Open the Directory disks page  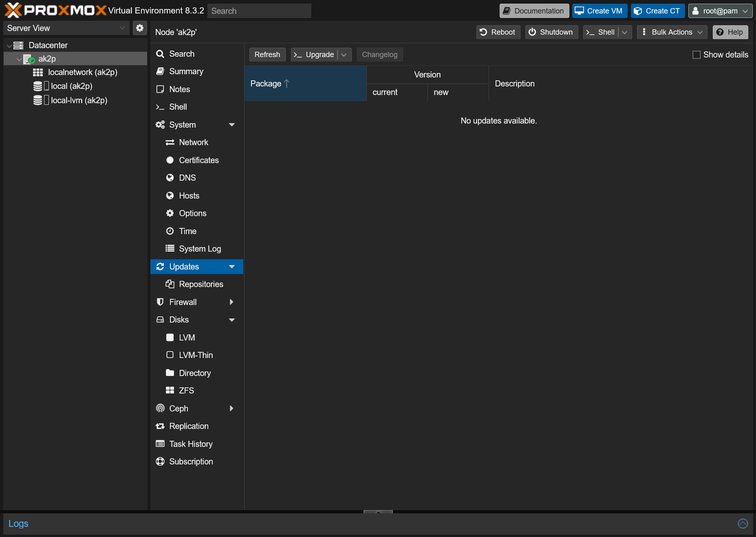[x=197, y=373]
